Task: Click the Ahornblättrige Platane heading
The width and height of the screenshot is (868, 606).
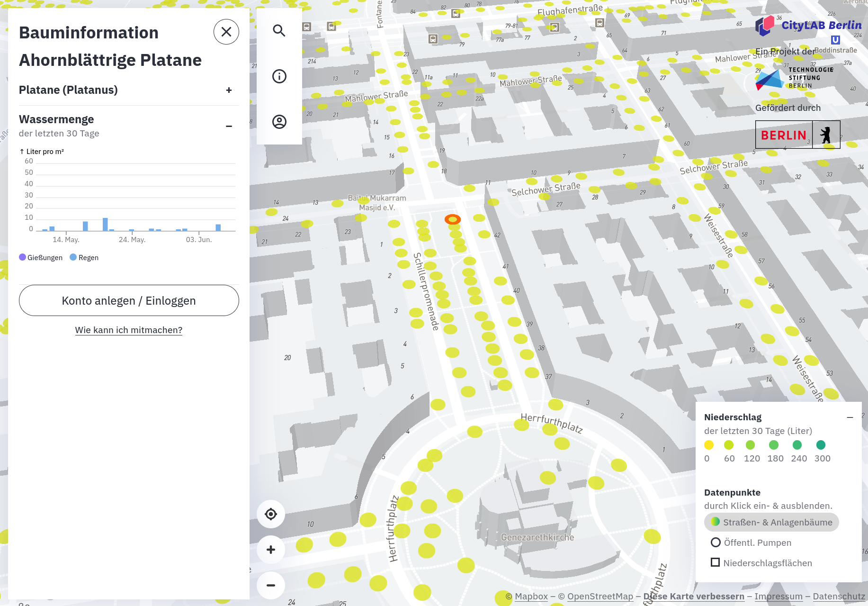Action: [110, 60]
